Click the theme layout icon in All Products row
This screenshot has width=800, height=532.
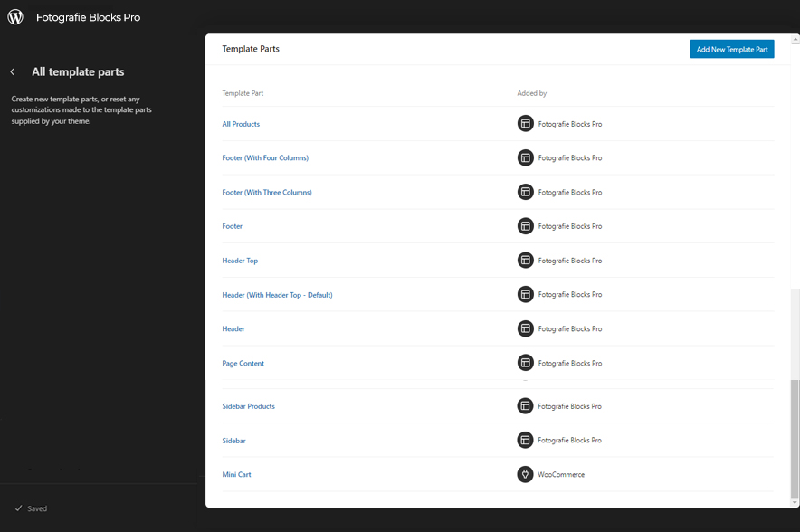click(525, 124)
